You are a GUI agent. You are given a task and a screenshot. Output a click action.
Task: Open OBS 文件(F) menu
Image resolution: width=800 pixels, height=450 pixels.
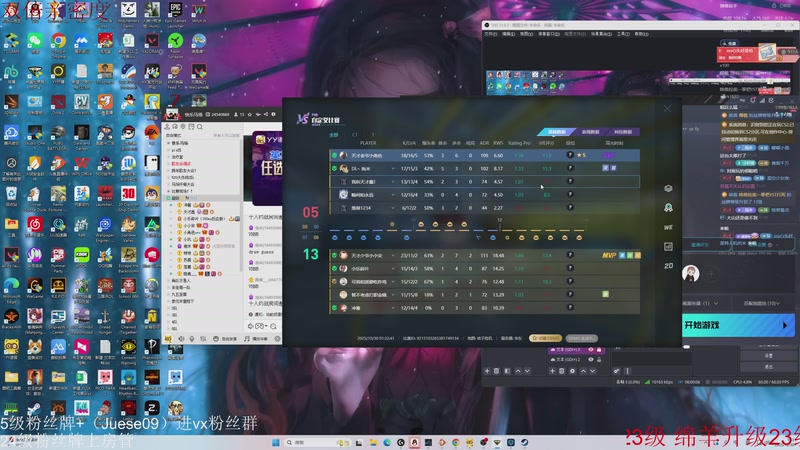click(490, 34)
